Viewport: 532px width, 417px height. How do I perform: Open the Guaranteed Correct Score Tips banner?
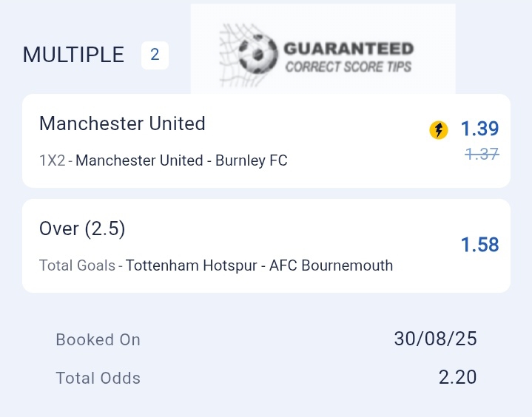point(323,49)
